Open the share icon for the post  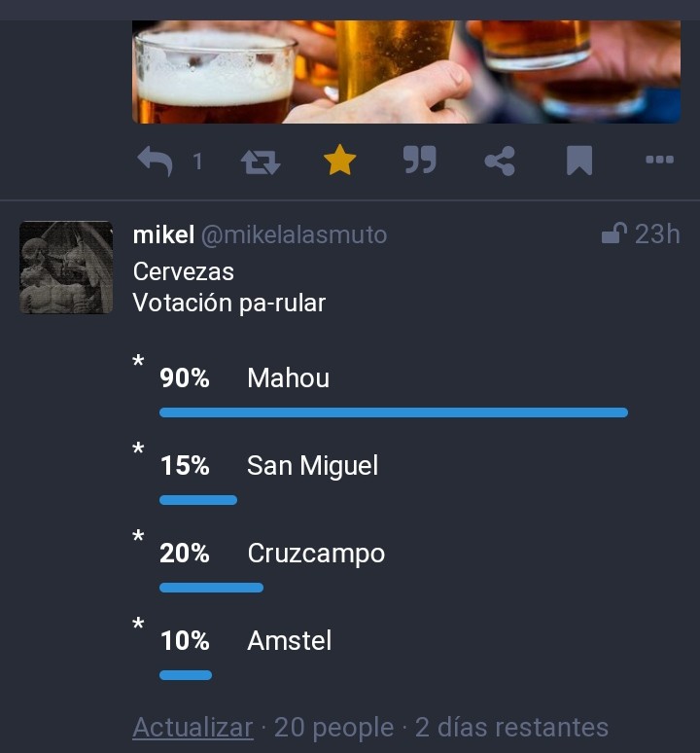[500, 161]
